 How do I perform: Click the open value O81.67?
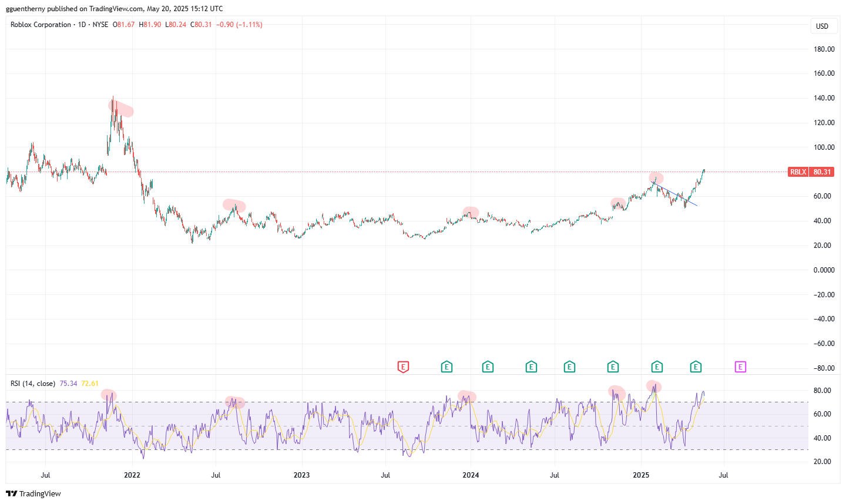point(124,25)
